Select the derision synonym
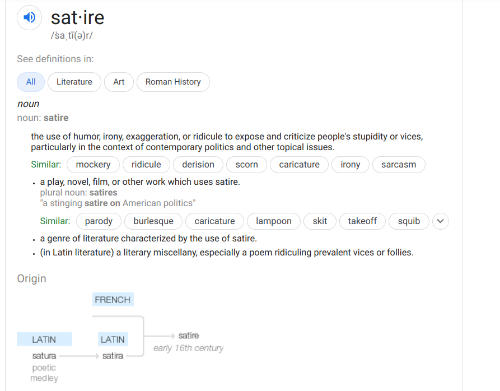The height and width of the screenshot is (391, 500). coord(198,165)
